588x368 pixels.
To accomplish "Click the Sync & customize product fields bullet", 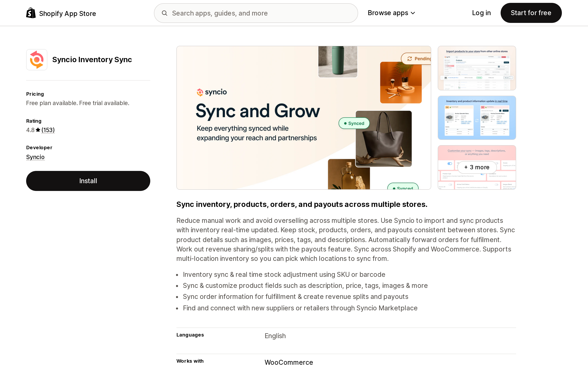I will click(x=305, y=285).
